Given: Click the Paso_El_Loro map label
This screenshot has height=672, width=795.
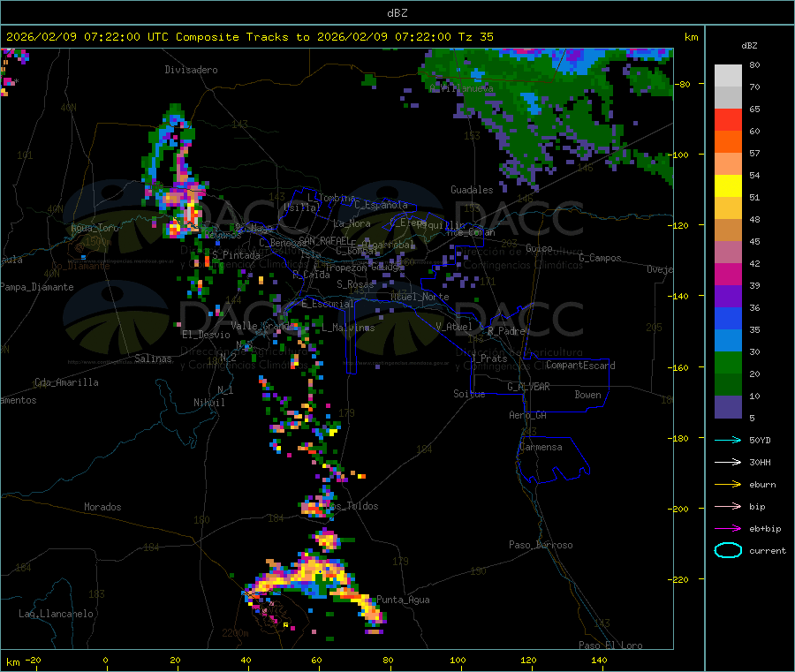Looking at the screenshot, I should point(610,646).
